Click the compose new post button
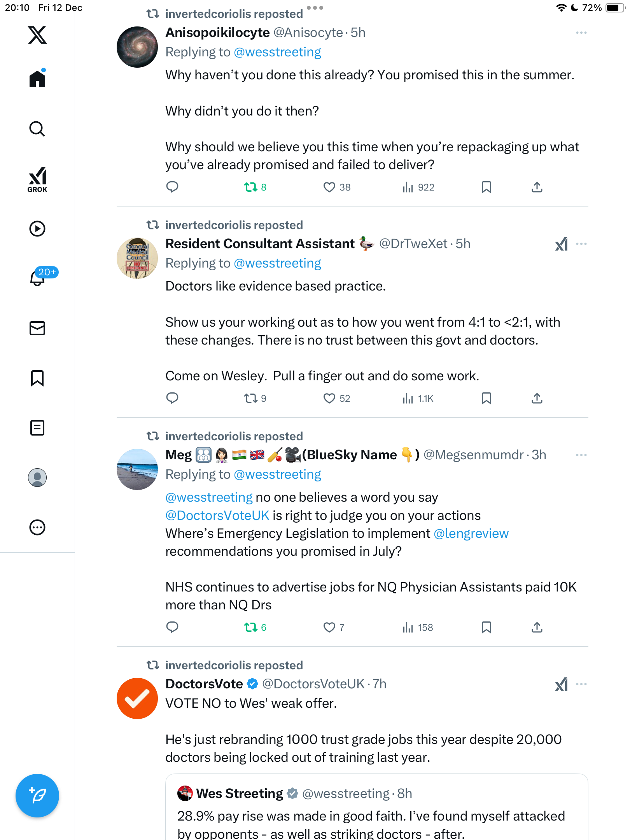The height and width of the screenshot is (840, 630). [37, 796]
